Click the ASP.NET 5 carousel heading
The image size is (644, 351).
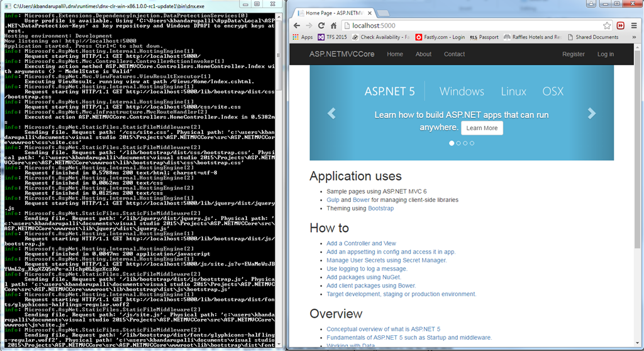point(390,91)
